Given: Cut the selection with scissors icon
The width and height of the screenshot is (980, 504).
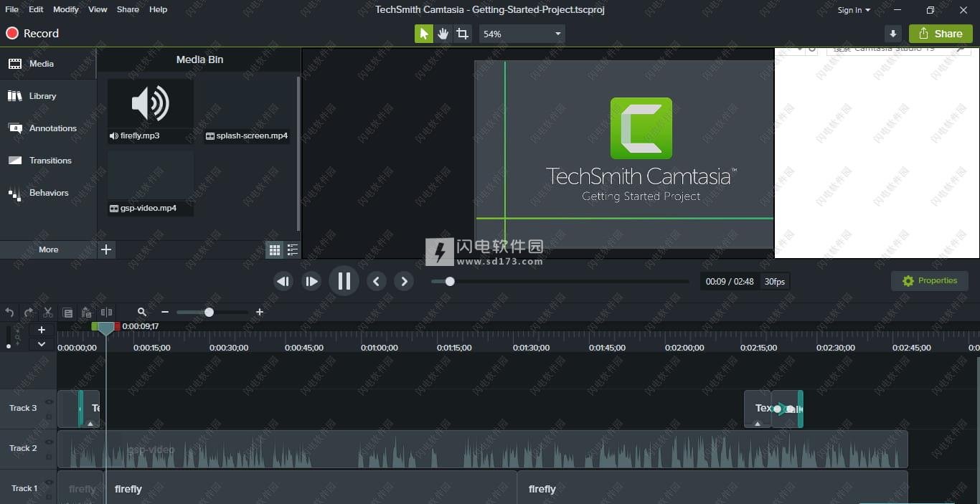Looking at the screenshot, I should tap(48, 312).
